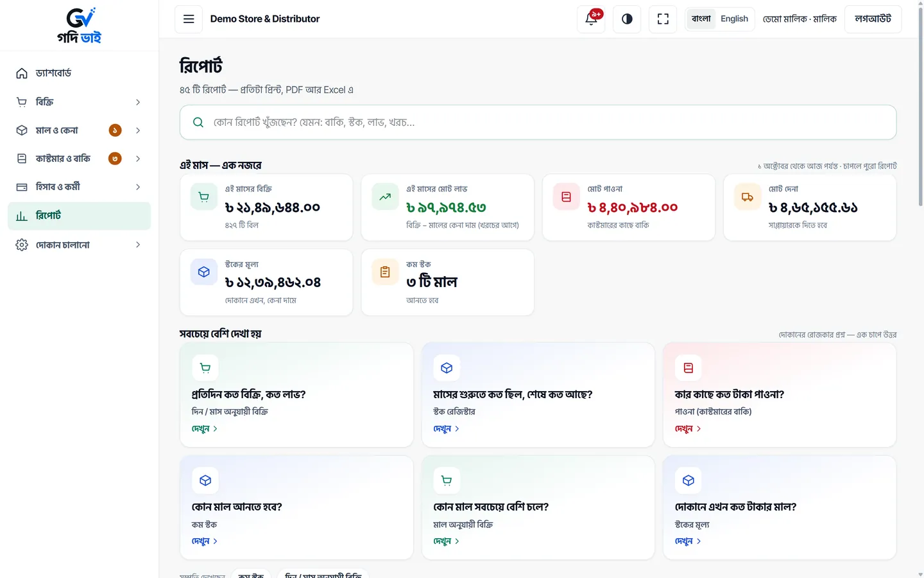
Task: Expand the কাস্টমার ও বাকি chevron
Action: pos(138,159)
